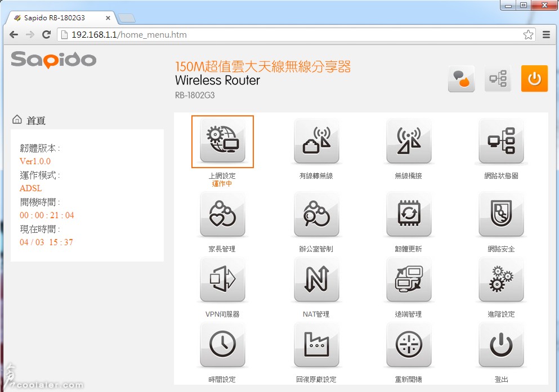Open the 韌體更新 firmware update icon

coord(409,214)
